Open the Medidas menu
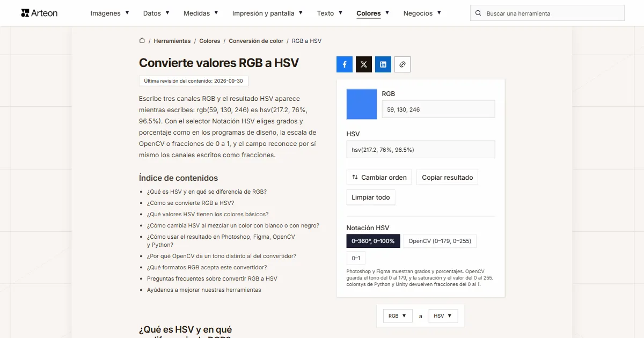Image resolution: width=644 pixels, height=338 pixels. coord(201,13)
